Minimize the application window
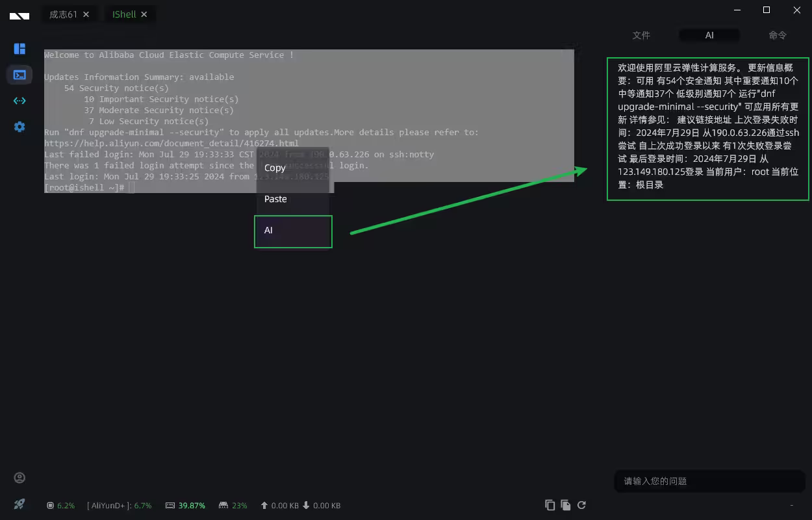Viewport: 812px width, 520px height. pyautogui.click(x=737, y=10)
